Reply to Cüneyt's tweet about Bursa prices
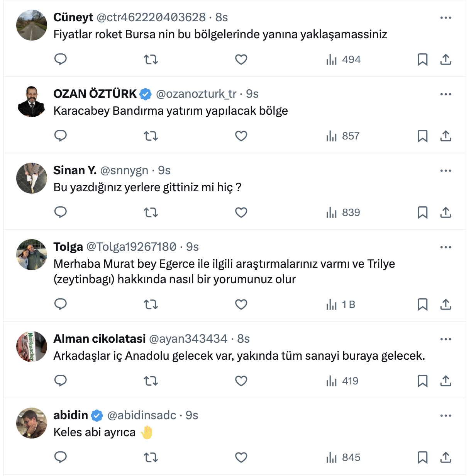 pos(61,59)
